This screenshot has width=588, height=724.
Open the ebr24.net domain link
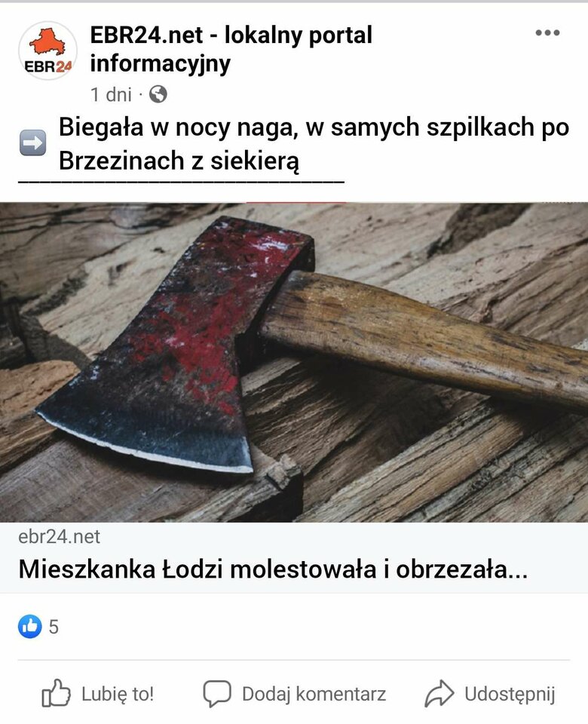(x=59, y=536)
